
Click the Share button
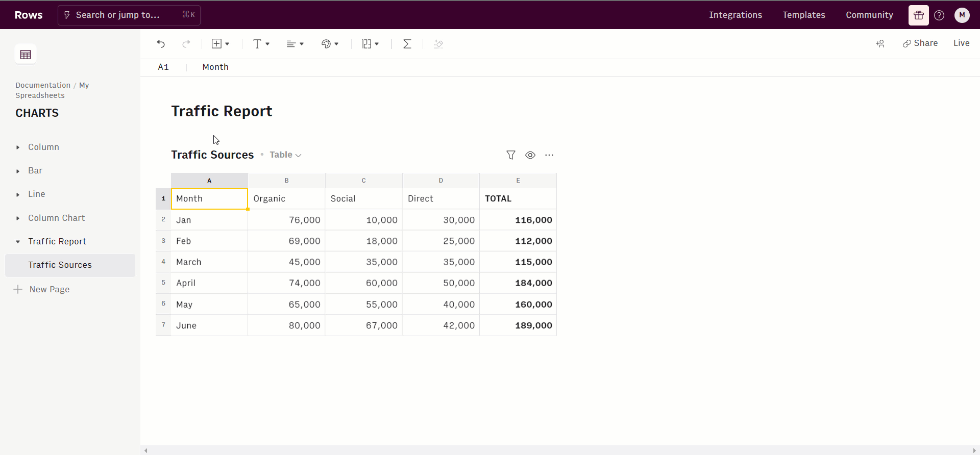click(920, 43)
